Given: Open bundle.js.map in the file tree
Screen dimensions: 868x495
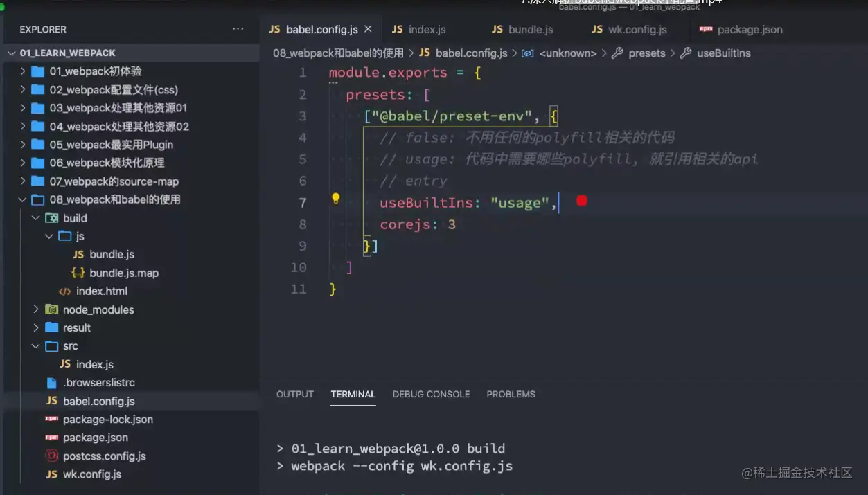Looking at the screenshot, I should (x=124, y=273).
